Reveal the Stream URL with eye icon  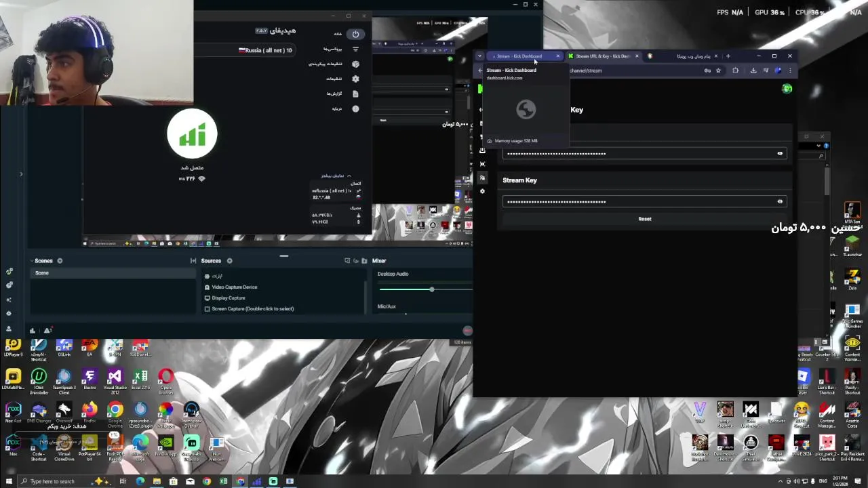tap(780, 153)
